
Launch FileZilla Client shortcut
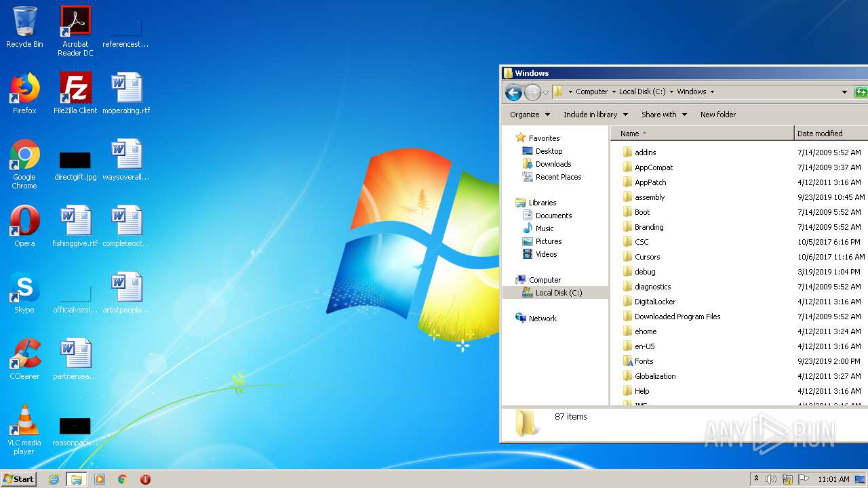pos(75,94)
